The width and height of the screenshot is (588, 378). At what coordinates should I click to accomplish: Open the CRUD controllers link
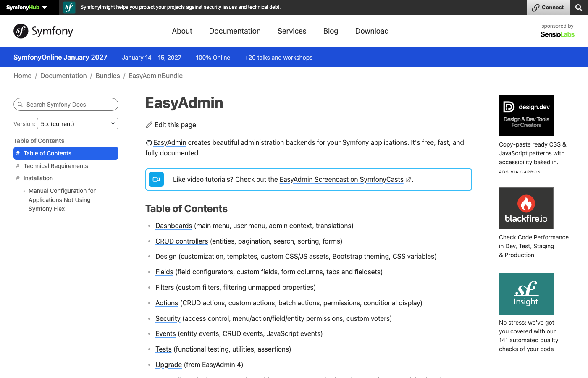coord(181,241)
